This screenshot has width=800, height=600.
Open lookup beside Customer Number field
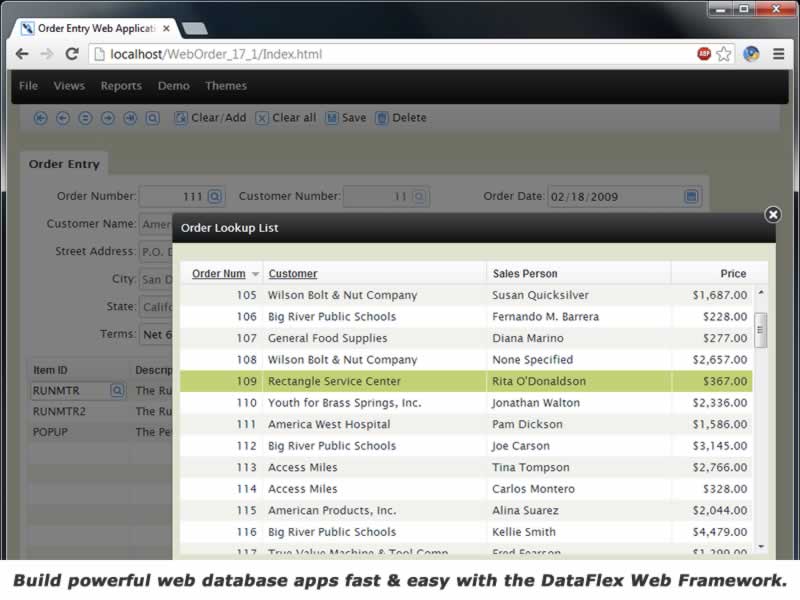[x=420, y=197]
